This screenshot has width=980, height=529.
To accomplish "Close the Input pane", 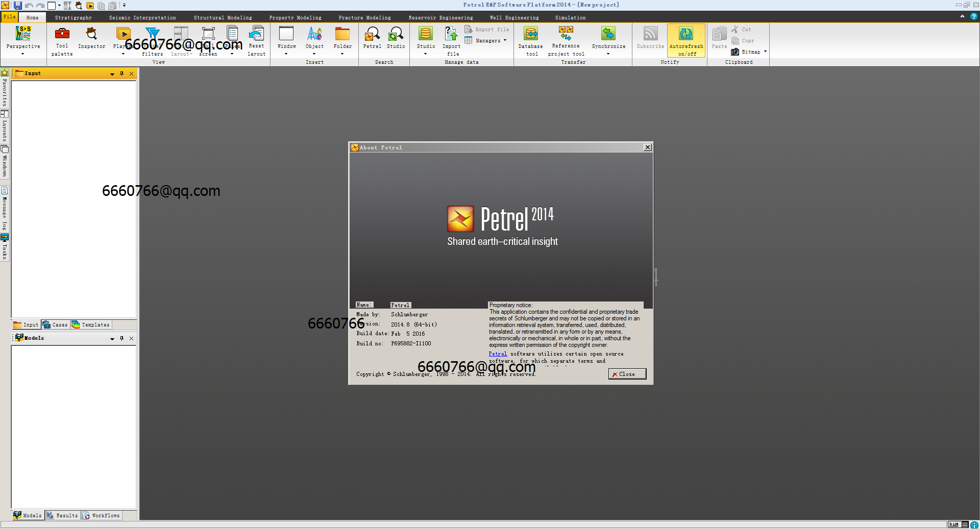I will (x=131, y=73).
